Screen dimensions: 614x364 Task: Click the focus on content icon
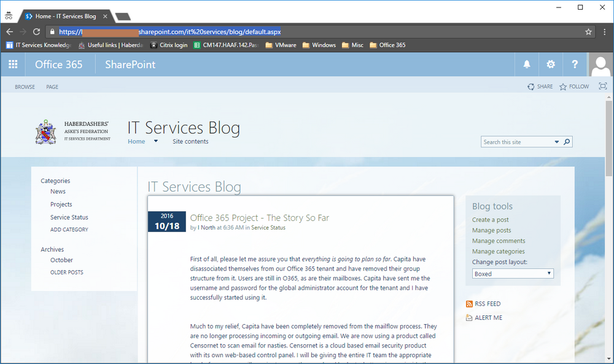[x=603, y=86]
